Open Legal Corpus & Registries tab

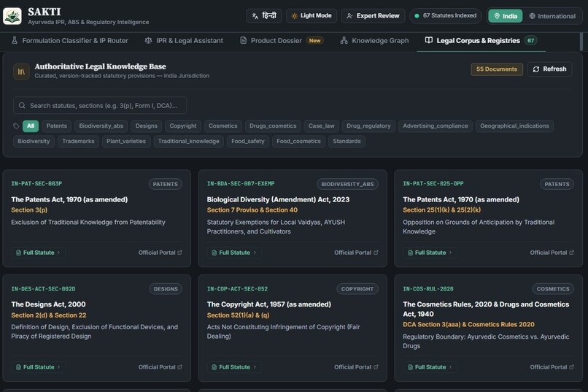[481, 40]
